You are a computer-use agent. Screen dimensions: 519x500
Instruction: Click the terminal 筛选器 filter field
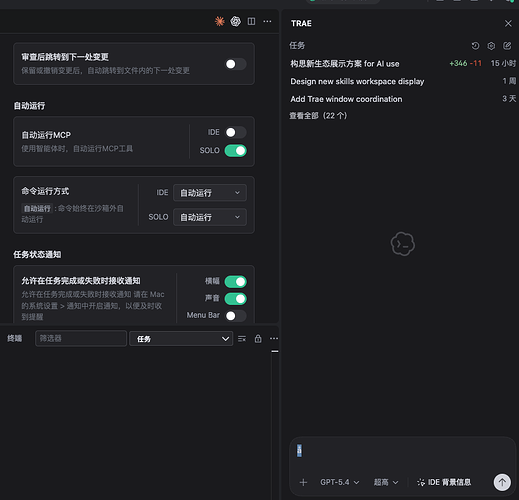tap(81, 338)
